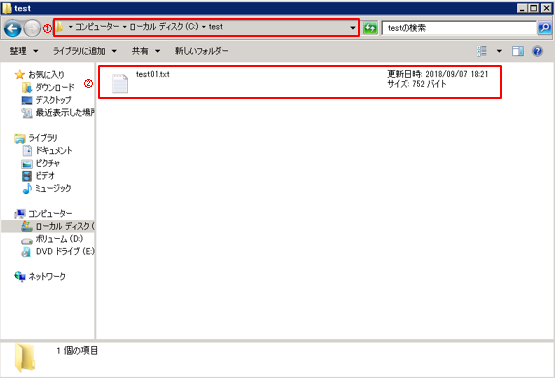Click the コンピューター icon in sidebar
This screenshot has height=378, width=555.
point(20,214)
